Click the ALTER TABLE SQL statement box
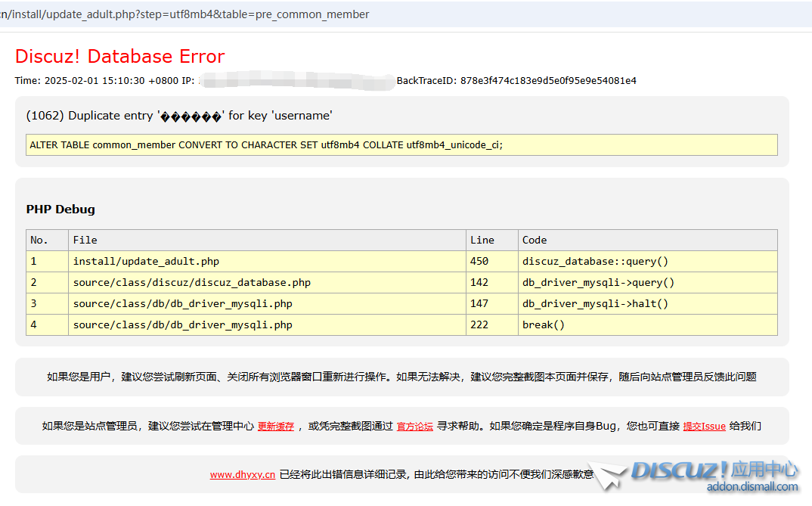 401,145
